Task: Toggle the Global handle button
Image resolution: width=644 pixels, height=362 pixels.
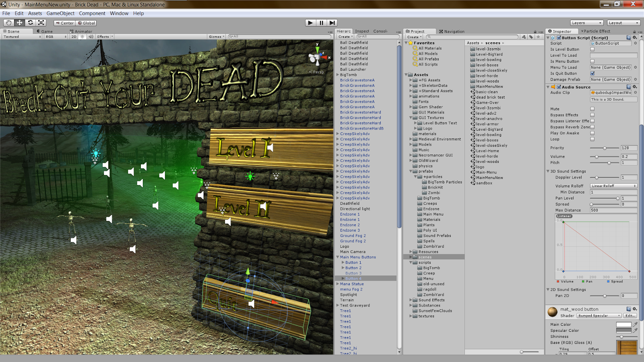Action: (x=87, y=23)
